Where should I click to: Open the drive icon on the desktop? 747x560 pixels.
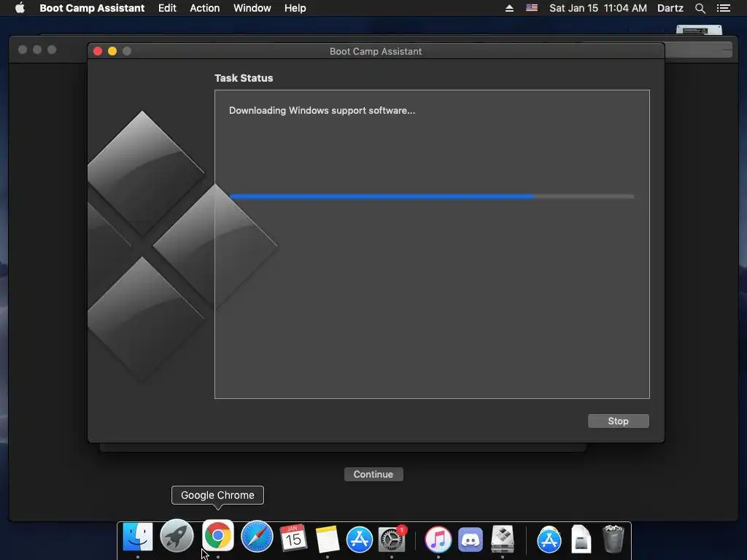tap(699, 30)
